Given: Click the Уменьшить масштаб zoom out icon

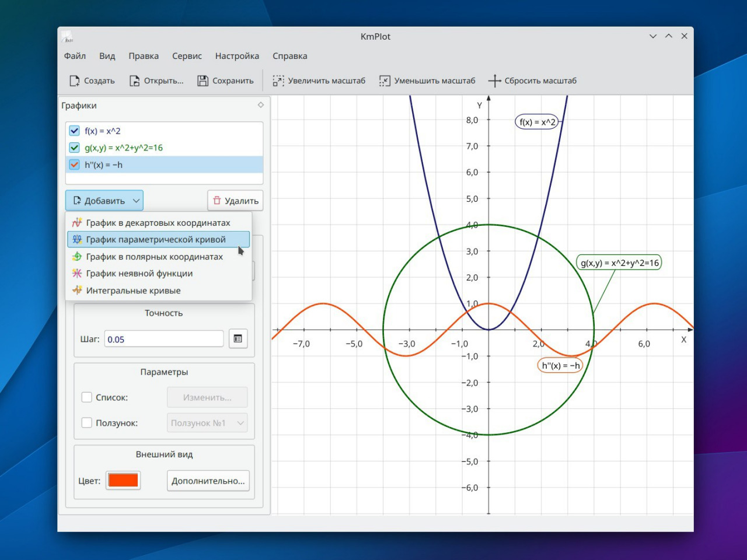Looking at the screenshot, I should click(x=385, y=81).
